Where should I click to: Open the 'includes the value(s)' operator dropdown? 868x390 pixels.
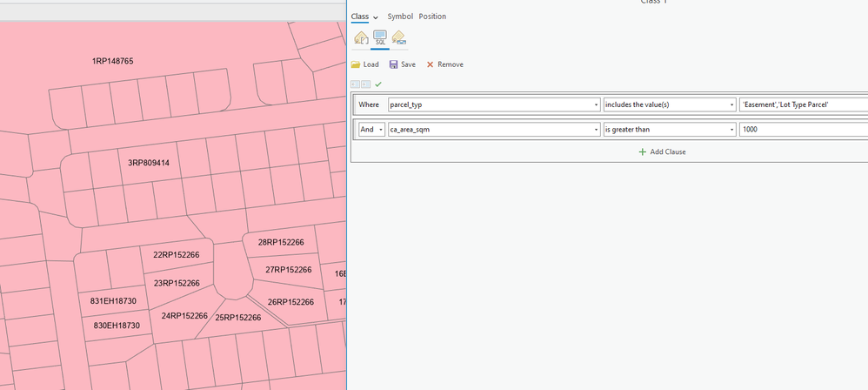731,104
